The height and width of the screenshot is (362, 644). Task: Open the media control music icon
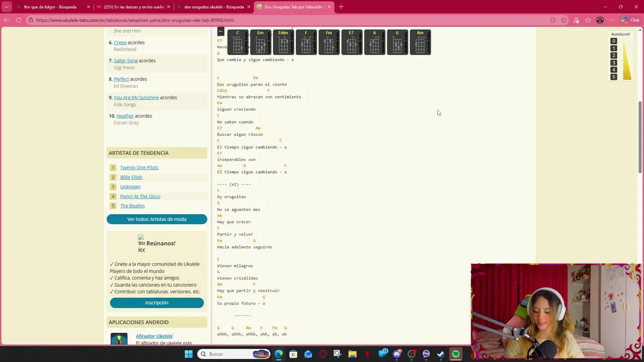click(x=576, y=20)
